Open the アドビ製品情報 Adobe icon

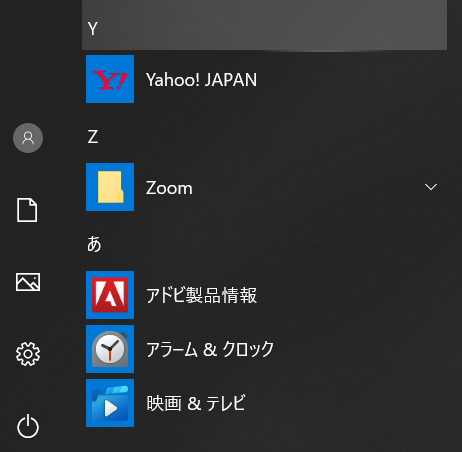pyautogui.click(x=110, y=295)
